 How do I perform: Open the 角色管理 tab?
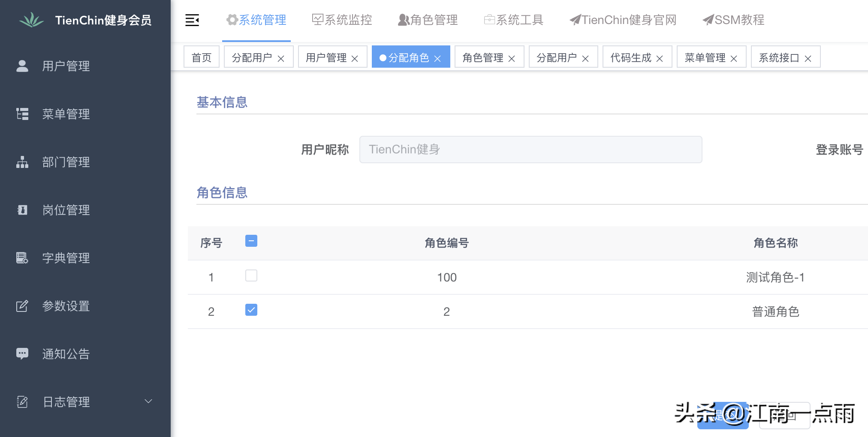coord(484,57)
